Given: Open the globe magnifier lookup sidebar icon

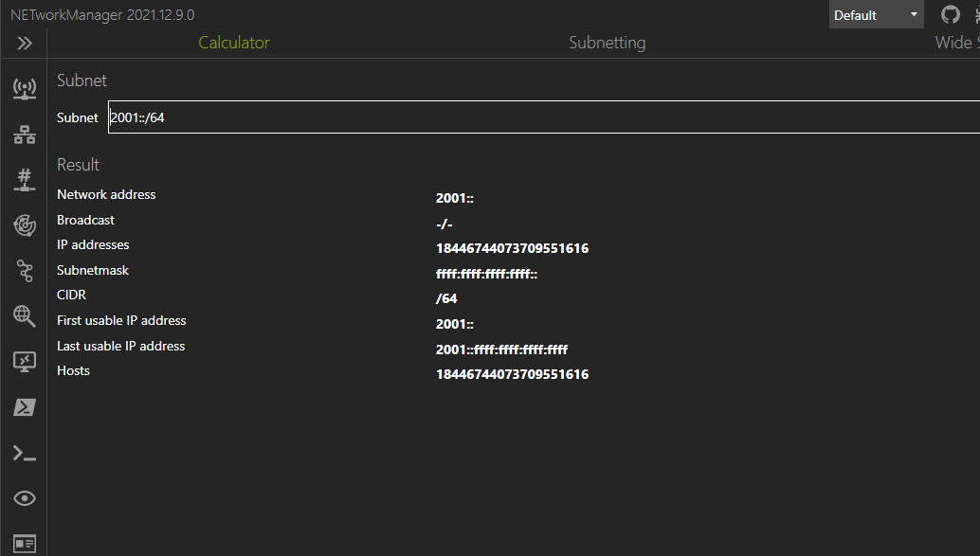Looking at the screenshot, I should pyautogui.click(x=25, y=316).
